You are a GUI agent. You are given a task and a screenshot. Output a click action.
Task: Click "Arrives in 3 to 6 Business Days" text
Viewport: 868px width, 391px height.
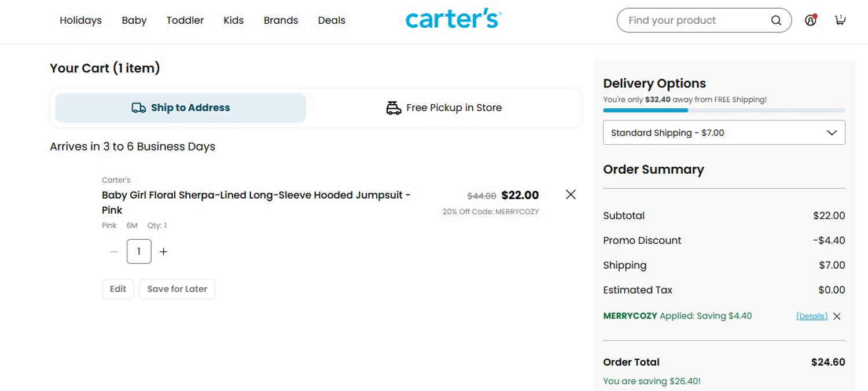[x=133, y=147]
